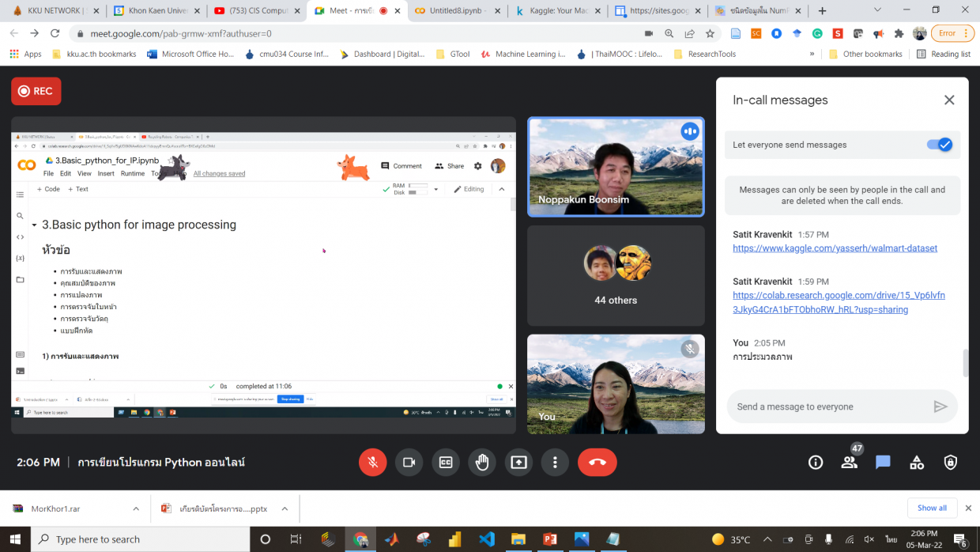The width and height of the screenshot is (980, 552).
Task: Show the participants list with 47 badge
Action: [850, 463]
